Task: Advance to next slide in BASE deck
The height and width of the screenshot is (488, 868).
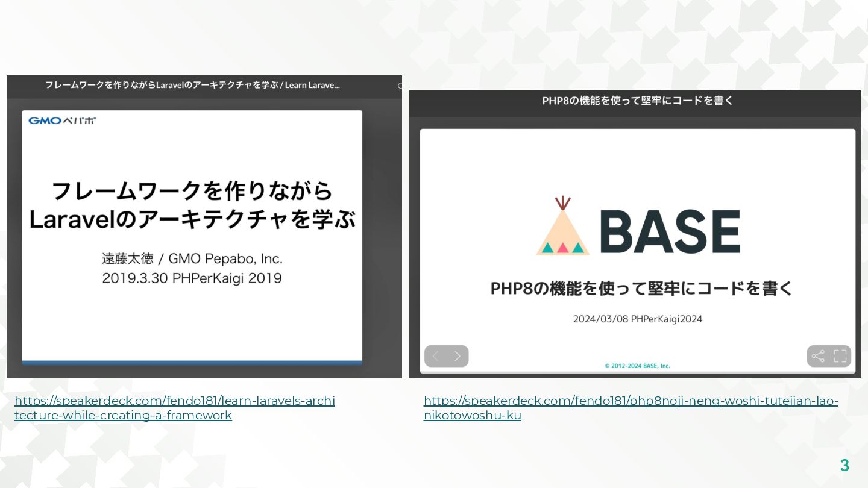Action: pos(458,356)
